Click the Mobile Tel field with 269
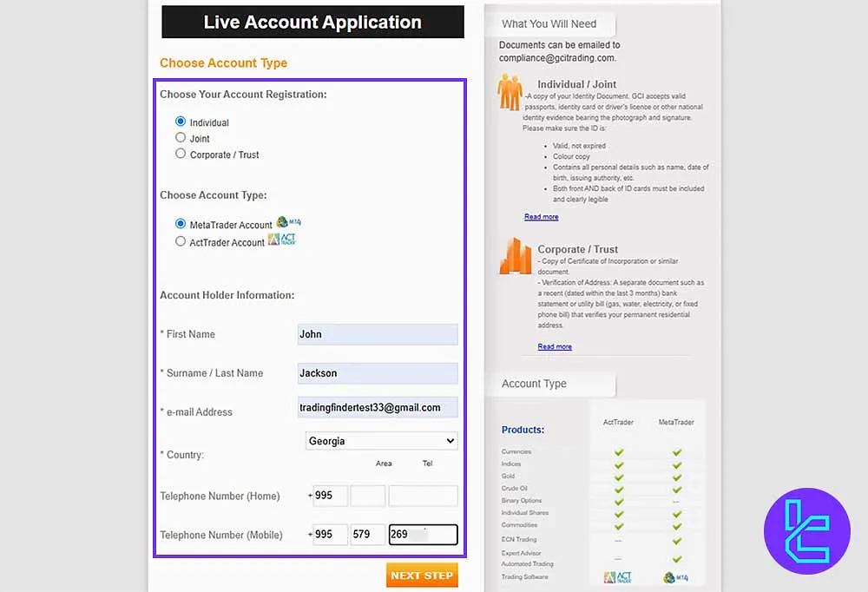868x592 pixels. coord(423,535)
